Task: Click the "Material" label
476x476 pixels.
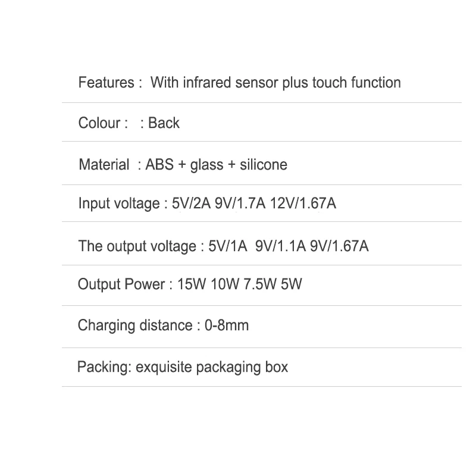Action: coord(104,165)
